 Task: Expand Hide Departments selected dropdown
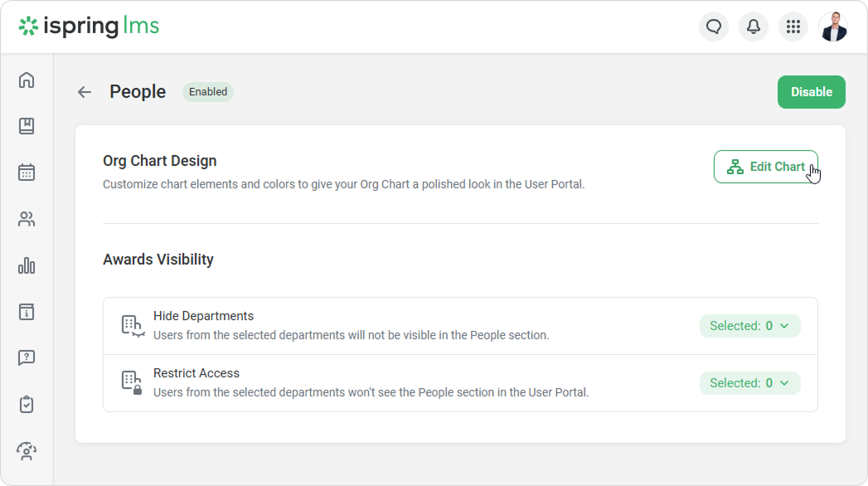(x=749, y=326)
